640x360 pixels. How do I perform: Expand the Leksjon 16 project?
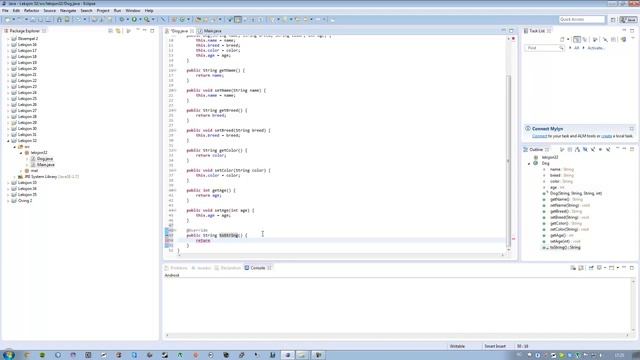point(8,44)
